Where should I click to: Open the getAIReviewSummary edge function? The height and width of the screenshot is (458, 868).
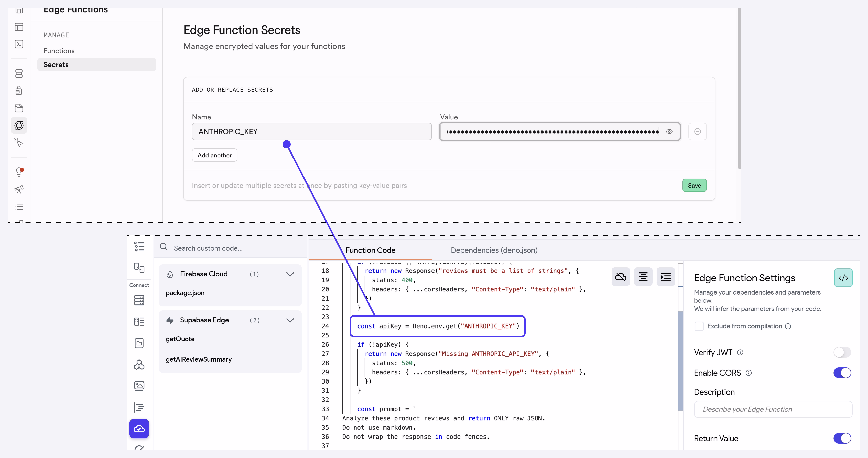[x=199, y=359]
